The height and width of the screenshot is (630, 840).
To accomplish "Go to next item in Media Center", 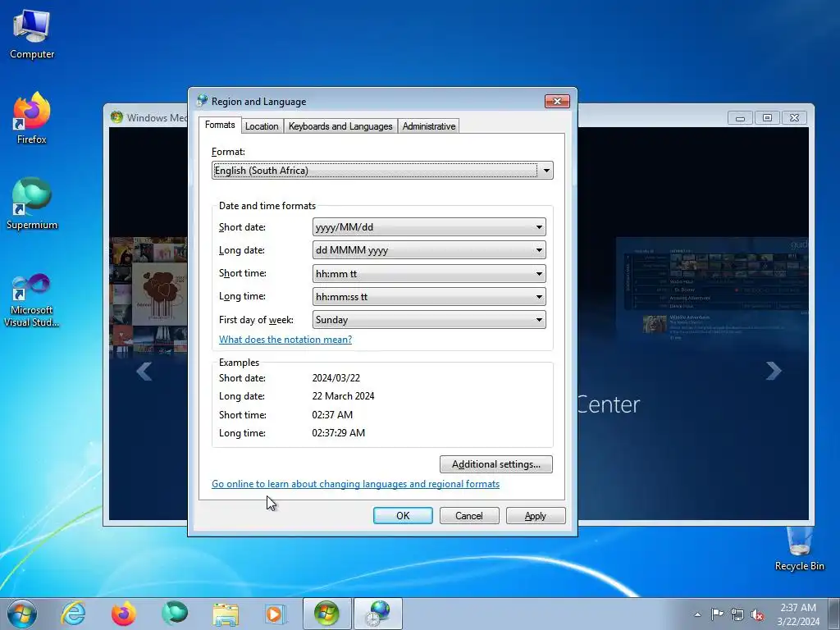I will click(x=773, y=371).
